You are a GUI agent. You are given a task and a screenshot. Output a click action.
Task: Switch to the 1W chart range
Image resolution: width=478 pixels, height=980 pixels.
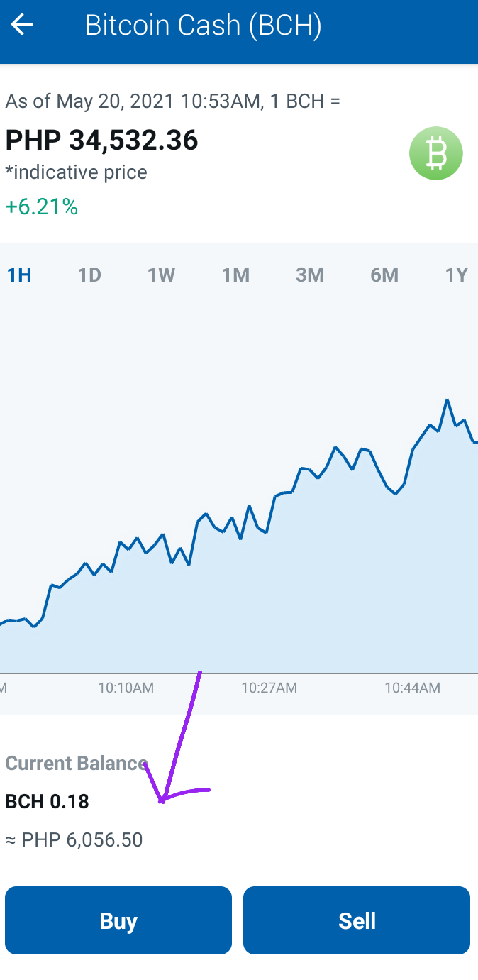162,275
